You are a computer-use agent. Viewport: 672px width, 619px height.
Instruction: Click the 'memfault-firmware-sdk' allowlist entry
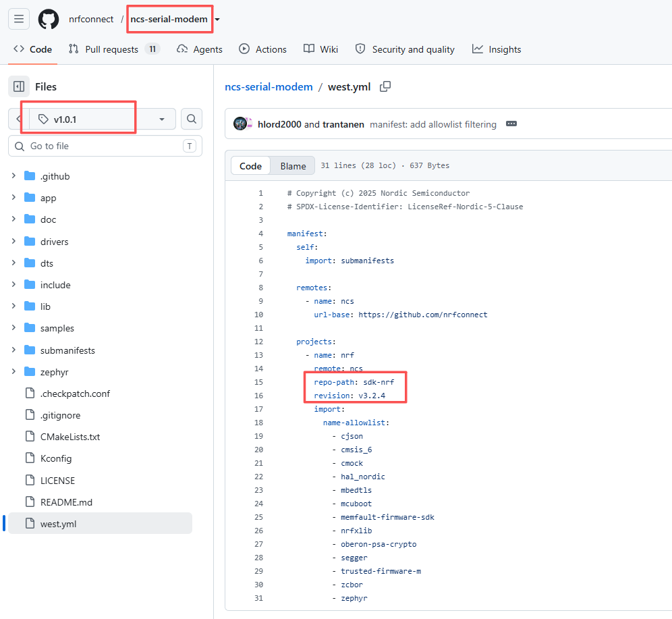[387, 517]
